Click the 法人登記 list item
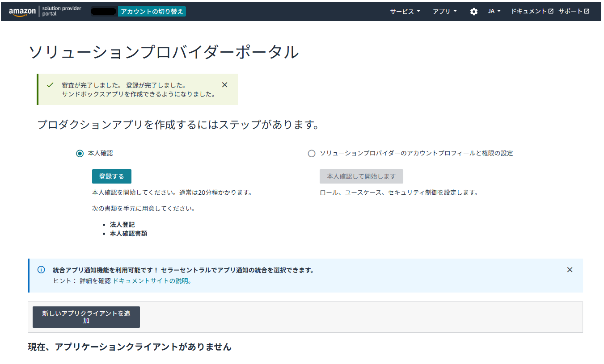 122,225
